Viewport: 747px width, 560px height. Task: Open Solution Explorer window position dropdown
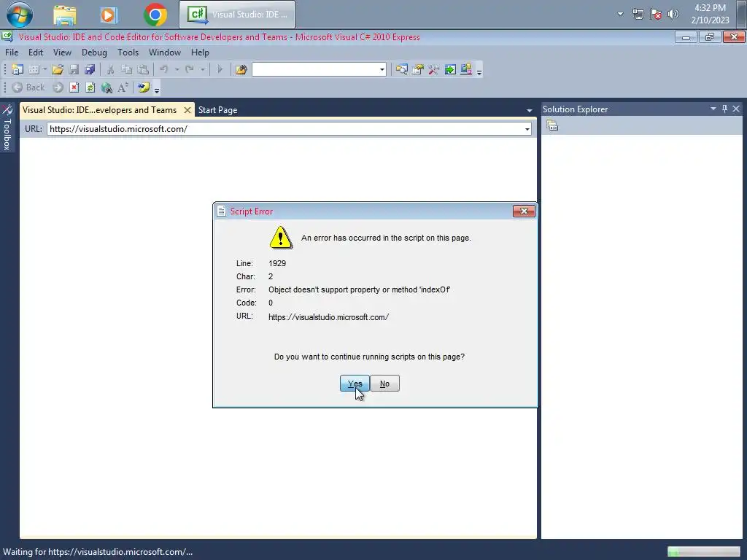(x=713, y=109)
